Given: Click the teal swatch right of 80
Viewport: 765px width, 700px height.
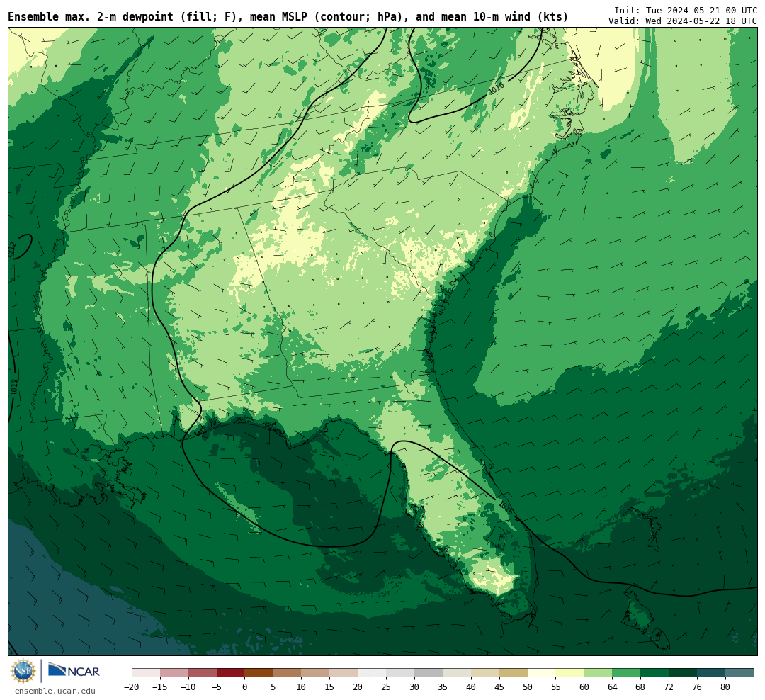Looking at the screenshot, I should pos(739,673).
